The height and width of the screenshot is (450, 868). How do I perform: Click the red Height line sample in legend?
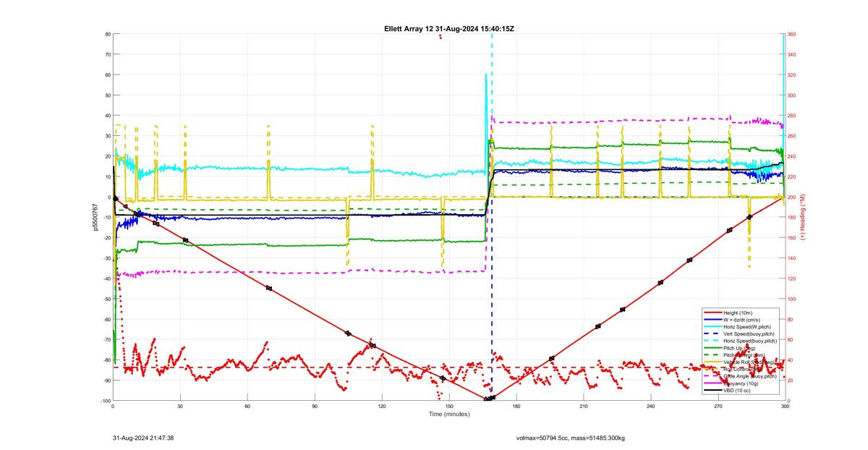pyautogui.click(x=713, y=313)
